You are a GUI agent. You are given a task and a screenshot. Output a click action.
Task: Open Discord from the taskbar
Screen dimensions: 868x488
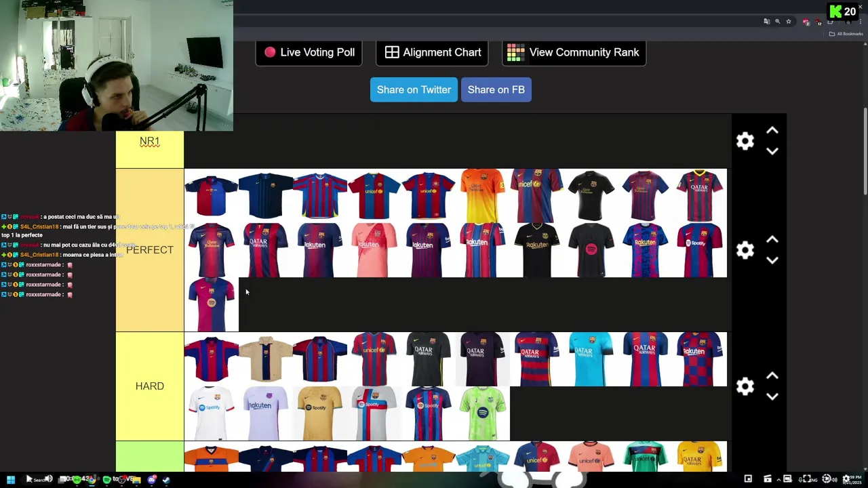[x=152, y=480]
